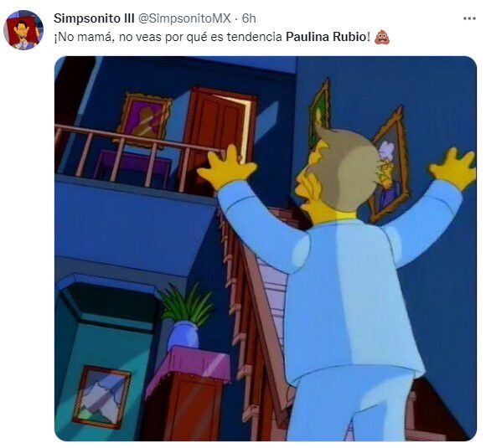Click the bold Paulina Rubio trend text

coord(326,37)
